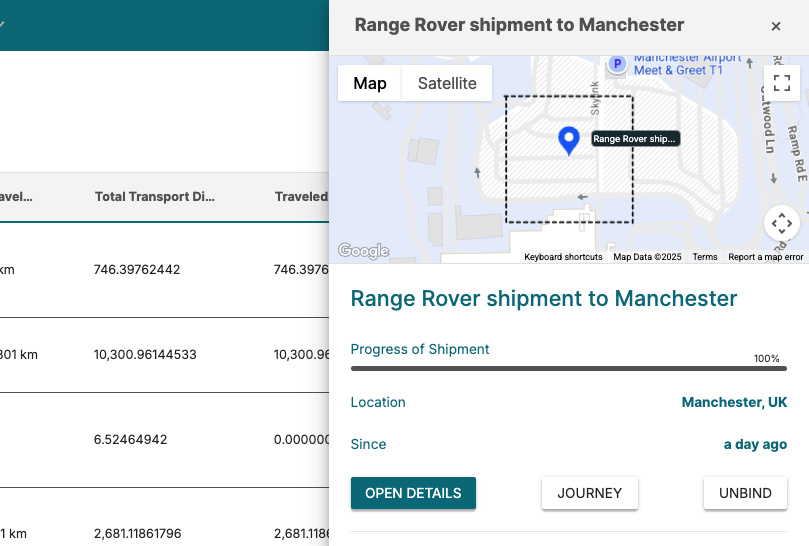Click the Manchester Airport parking icon
The width and height of the screenshot is (809, 546).
tap(618, 64)
